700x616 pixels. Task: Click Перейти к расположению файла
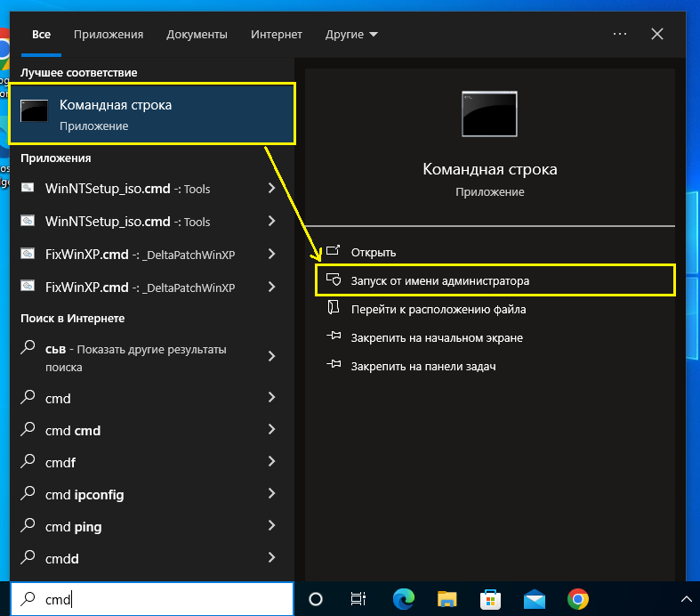439,309
